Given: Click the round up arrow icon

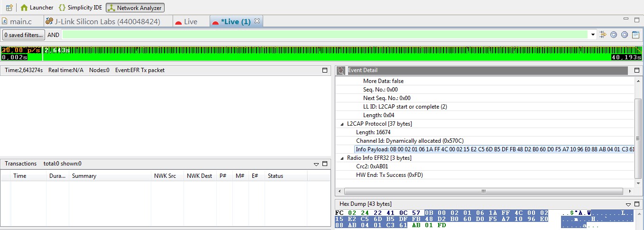Looking at the screenshot, I should click(x=625, y=35).
